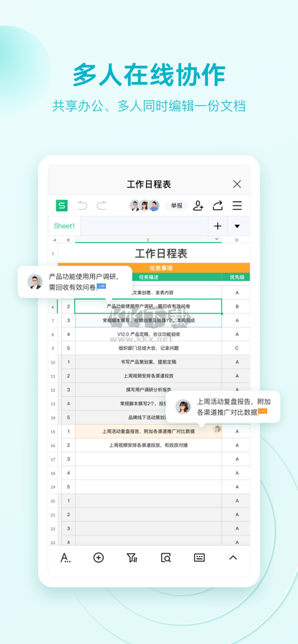
Task: Select cell 上周视频安排各渠道投放，和投放对接
Action: coord(148,445)
